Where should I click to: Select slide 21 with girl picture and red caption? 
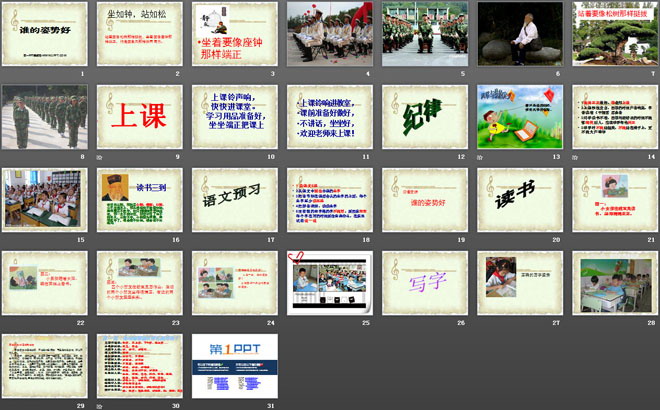click(615, 200)
